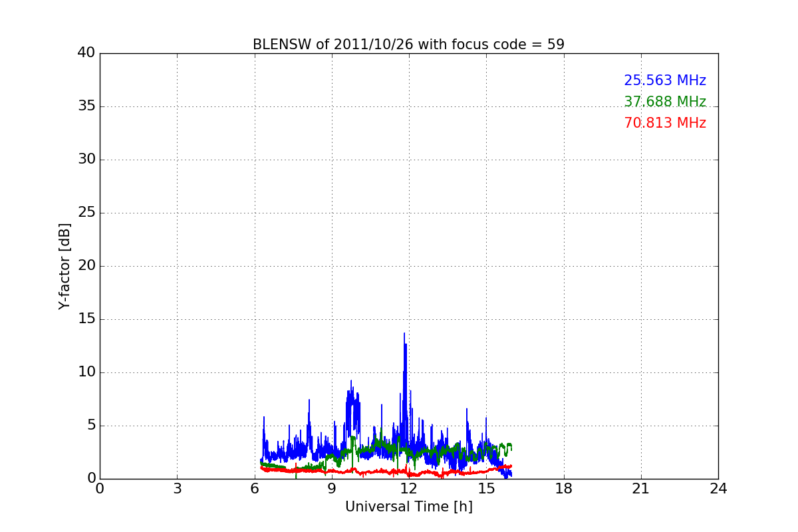Click the plot title BLENSW of 2011/10/26
Screen dimensions: 798x532
pos(408,45)
